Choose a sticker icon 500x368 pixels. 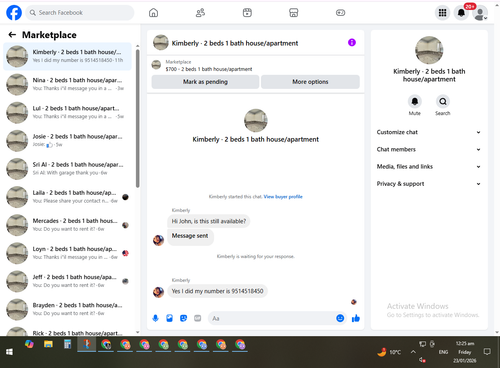coord(183,318)
